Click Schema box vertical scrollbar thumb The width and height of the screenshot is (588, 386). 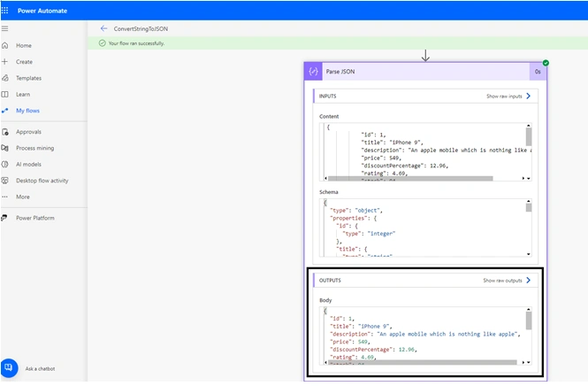tap(529, 208)
